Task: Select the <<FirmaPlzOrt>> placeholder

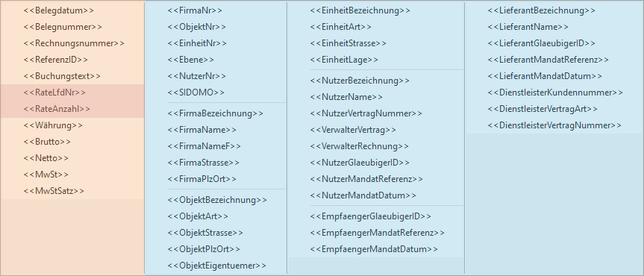Action: click(x=202, y=179)
